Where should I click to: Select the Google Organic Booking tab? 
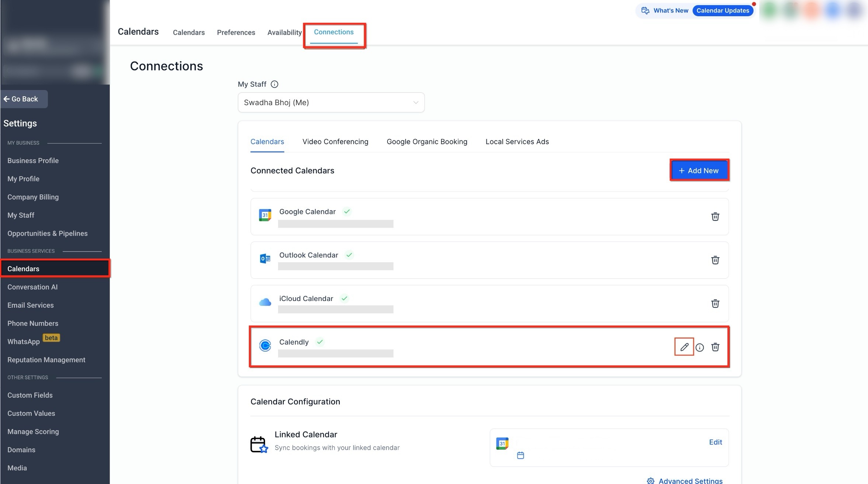[427, 142]
